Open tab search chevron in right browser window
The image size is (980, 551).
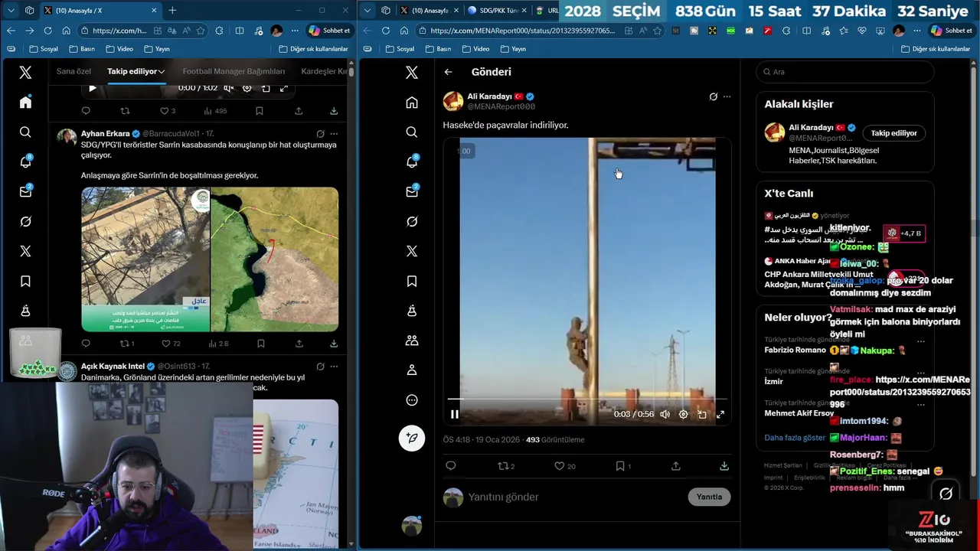[x=367, y=10]
